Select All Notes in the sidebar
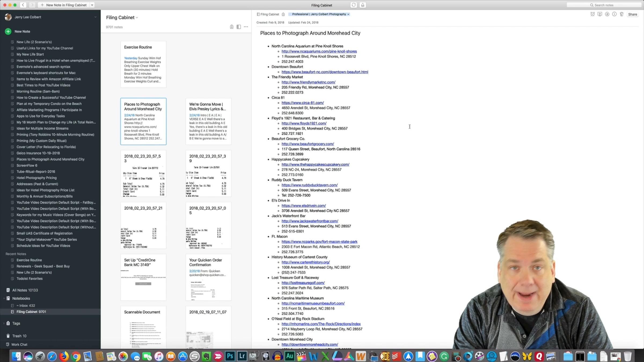Image resolution: width=644 pixels, height=362 pixels. point(25,290)
